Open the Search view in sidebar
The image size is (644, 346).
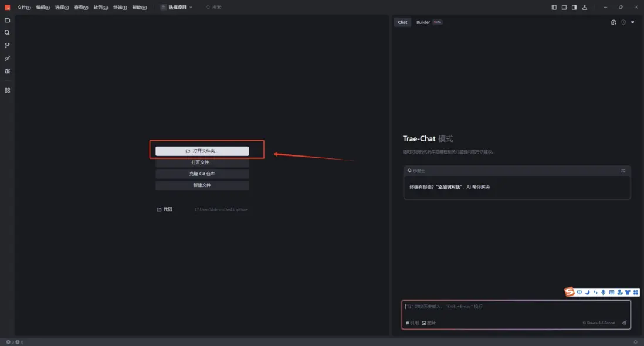(x=8, y=33)
